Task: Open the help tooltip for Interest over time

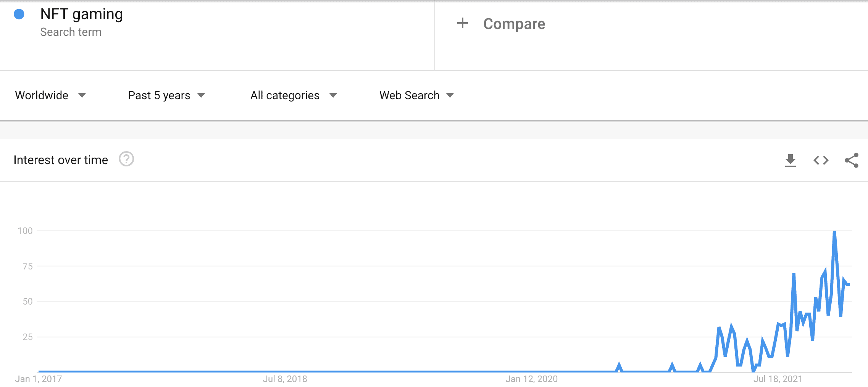Action: coord(126,160)
